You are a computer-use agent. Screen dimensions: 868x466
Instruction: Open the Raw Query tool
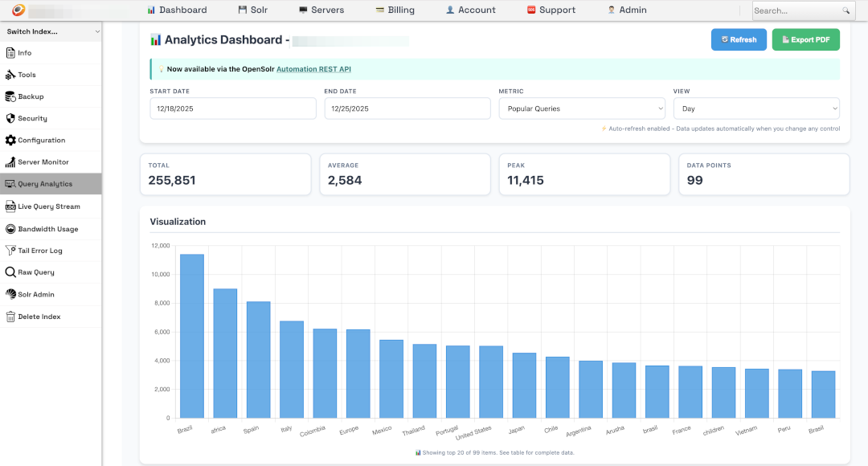tap(36, 272)
